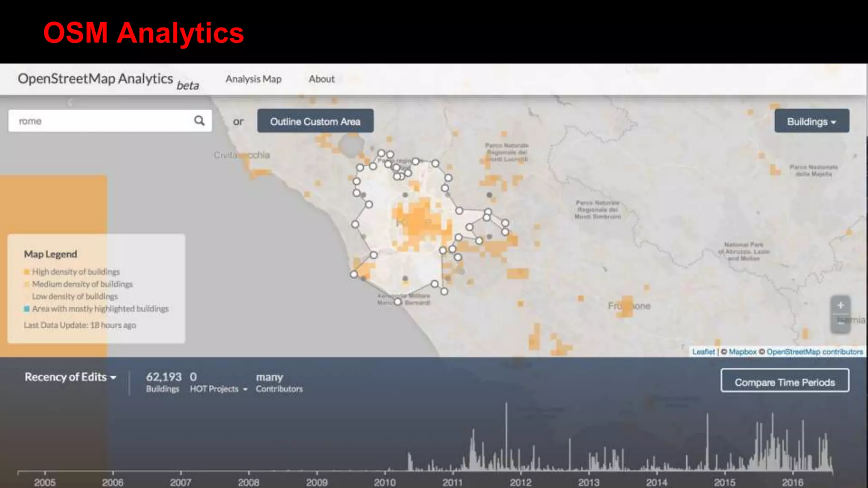Click the 2005 timeline marker
This screenshot has width=868, height=488.
pyautogui.click(x=45, y=482)
